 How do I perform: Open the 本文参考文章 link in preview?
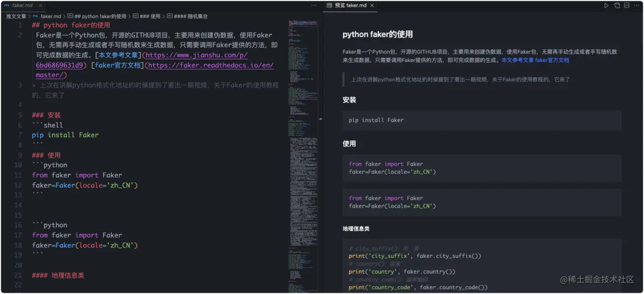click(x=518, y=60)
